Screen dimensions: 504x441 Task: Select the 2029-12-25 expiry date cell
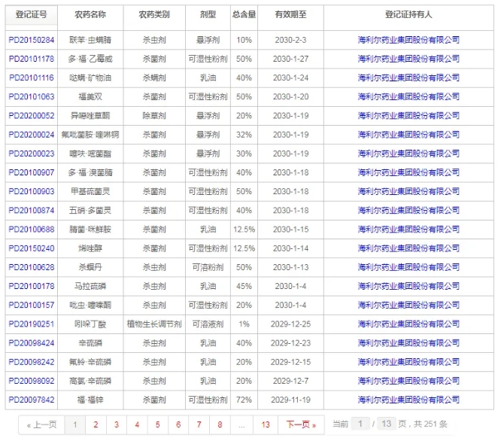[x=290, y=324]
